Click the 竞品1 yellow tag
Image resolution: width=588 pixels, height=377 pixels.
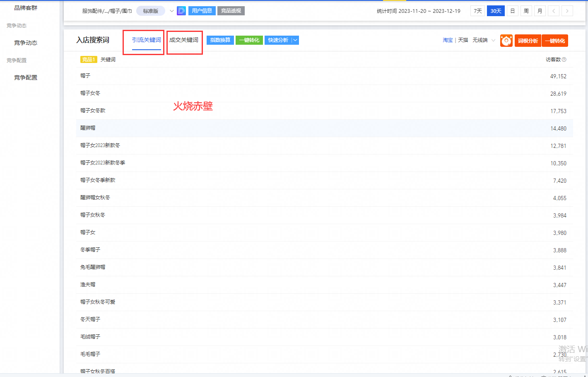(x=89, y=60)
